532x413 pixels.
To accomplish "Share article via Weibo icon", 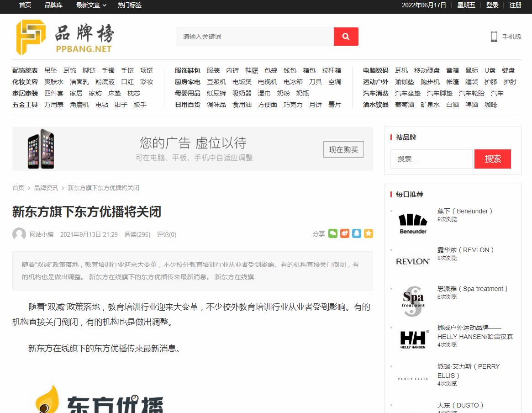I will click(345, 233).
